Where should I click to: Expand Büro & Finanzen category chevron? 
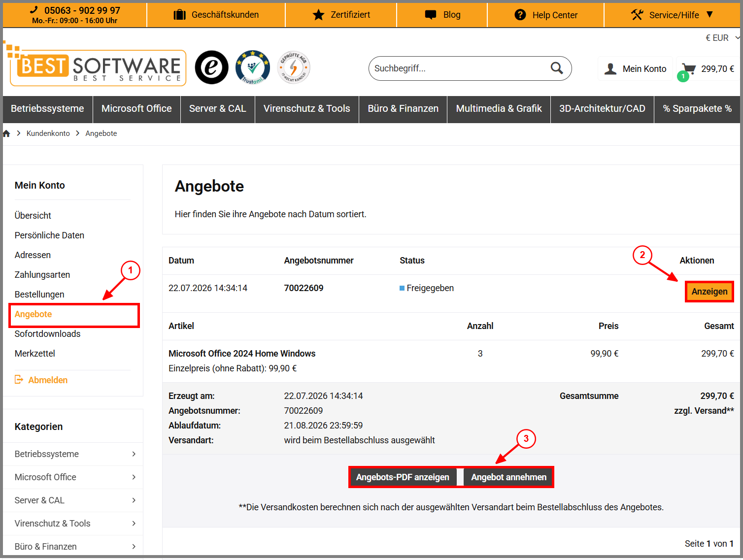point(134,547)
